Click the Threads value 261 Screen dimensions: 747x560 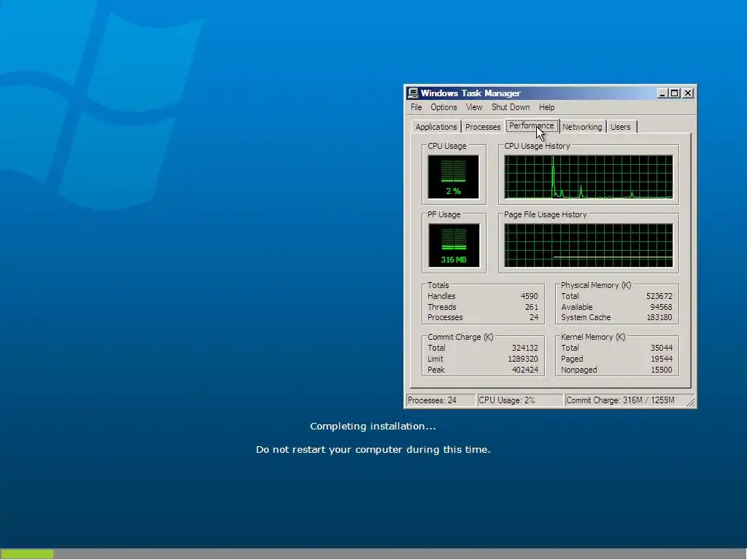[532, 307]
